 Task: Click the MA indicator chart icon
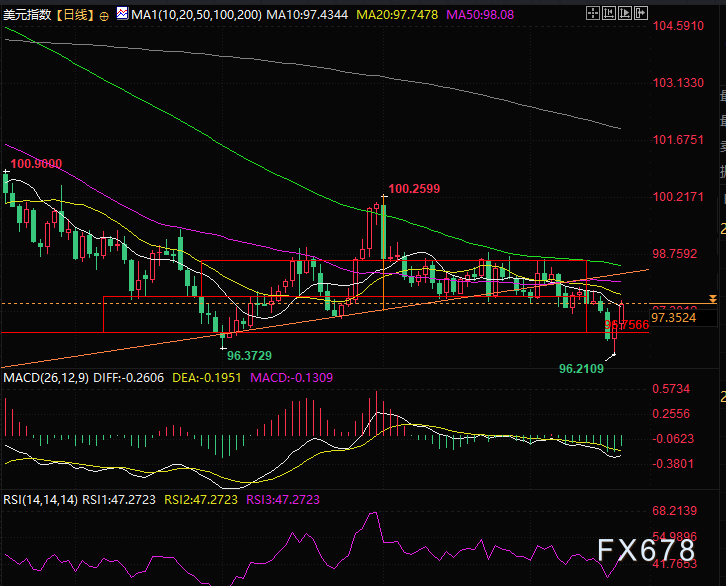tap(122, 14)
